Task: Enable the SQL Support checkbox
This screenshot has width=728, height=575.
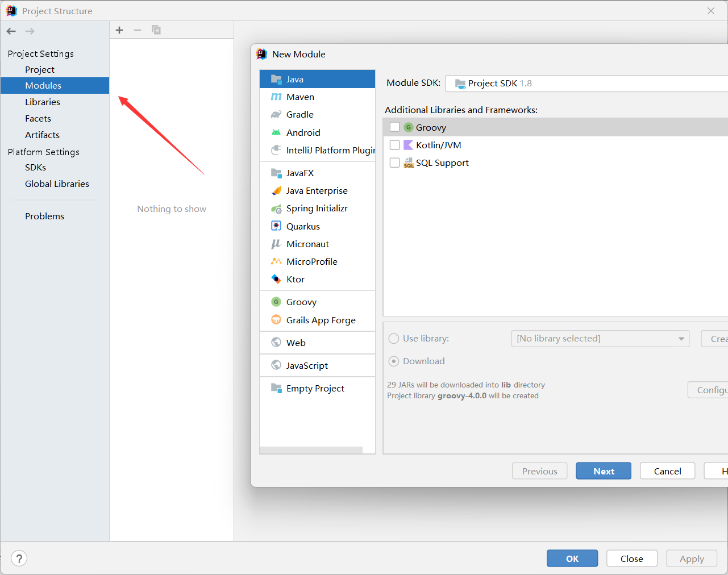Action: point(394,163)
